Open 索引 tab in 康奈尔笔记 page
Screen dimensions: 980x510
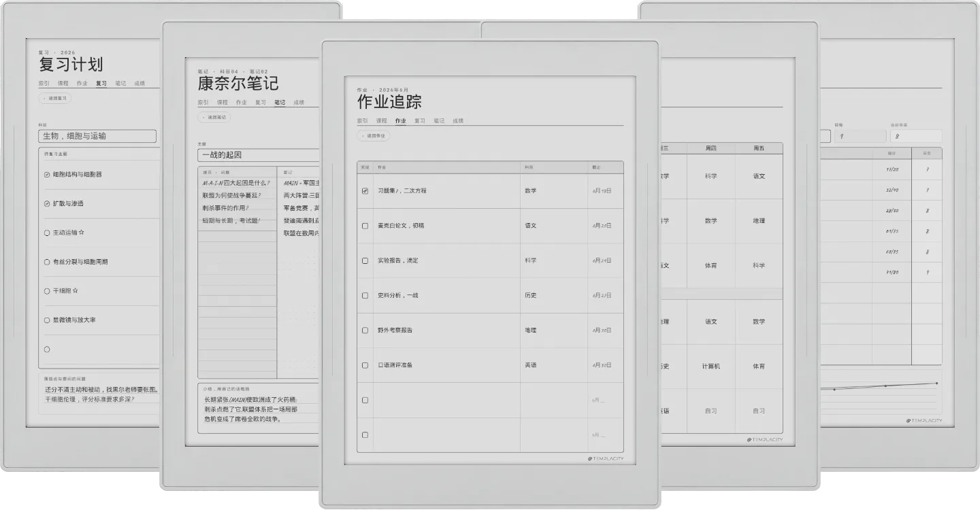tap(203, 103)
